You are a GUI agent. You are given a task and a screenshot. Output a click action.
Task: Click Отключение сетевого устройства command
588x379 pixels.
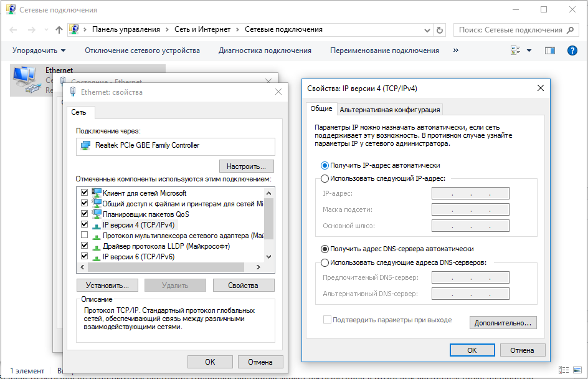pyautogui.click(x=142, y=50)
